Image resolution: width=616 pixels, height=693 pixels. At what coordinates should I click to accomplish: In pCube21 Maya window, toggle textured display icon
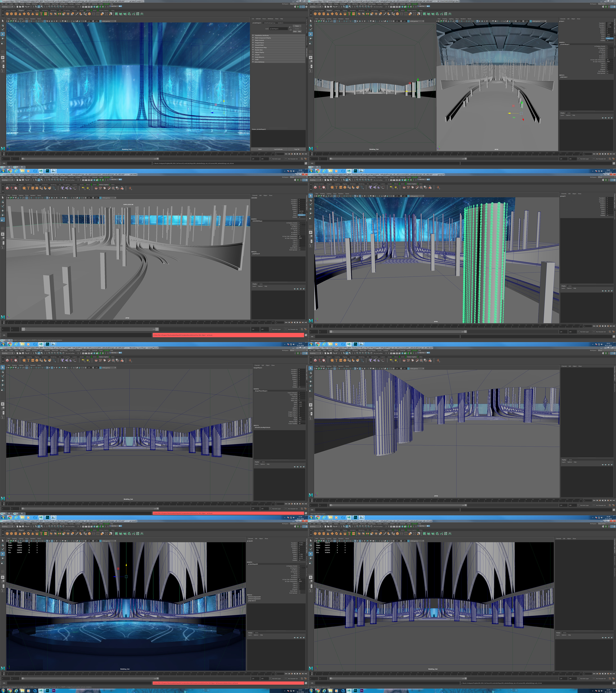[54, 21]
